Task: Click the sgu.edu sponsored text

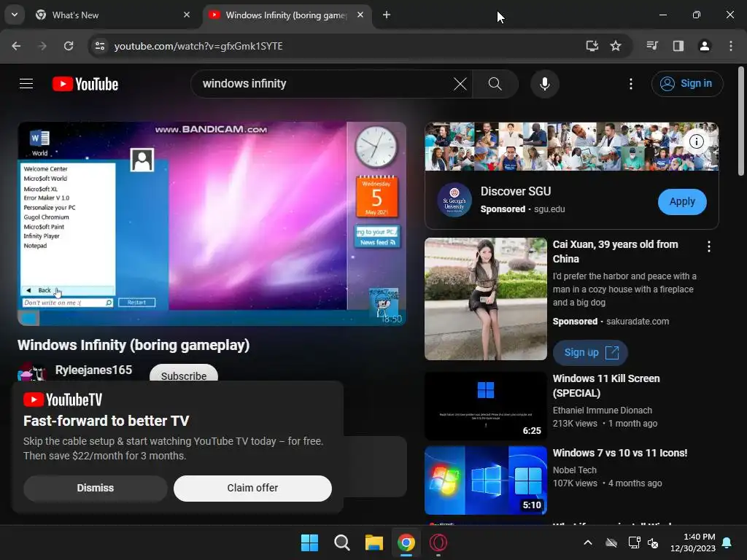Action: click(x=549, y=209)
